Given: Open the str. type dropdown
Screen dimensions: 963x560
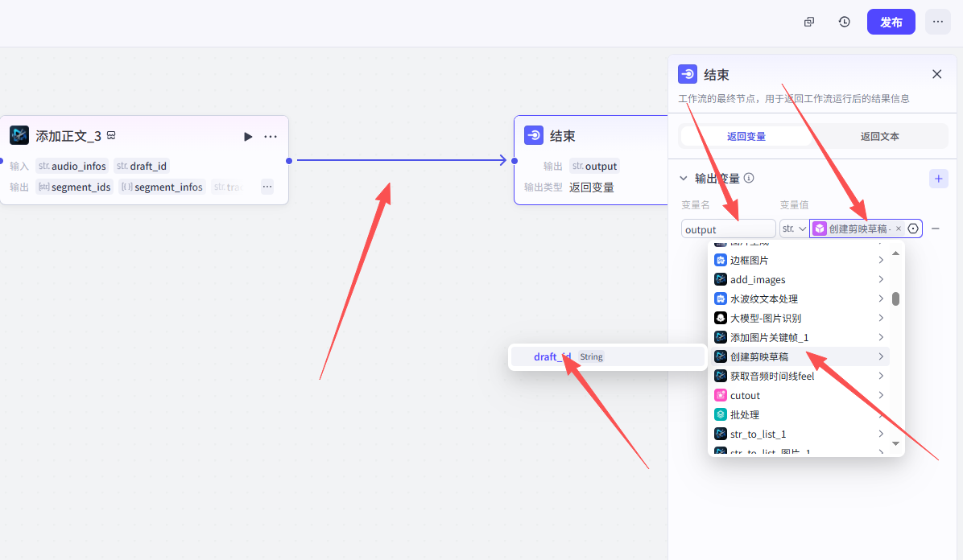Looking at the screenshot, I should [x=794, y=229].
